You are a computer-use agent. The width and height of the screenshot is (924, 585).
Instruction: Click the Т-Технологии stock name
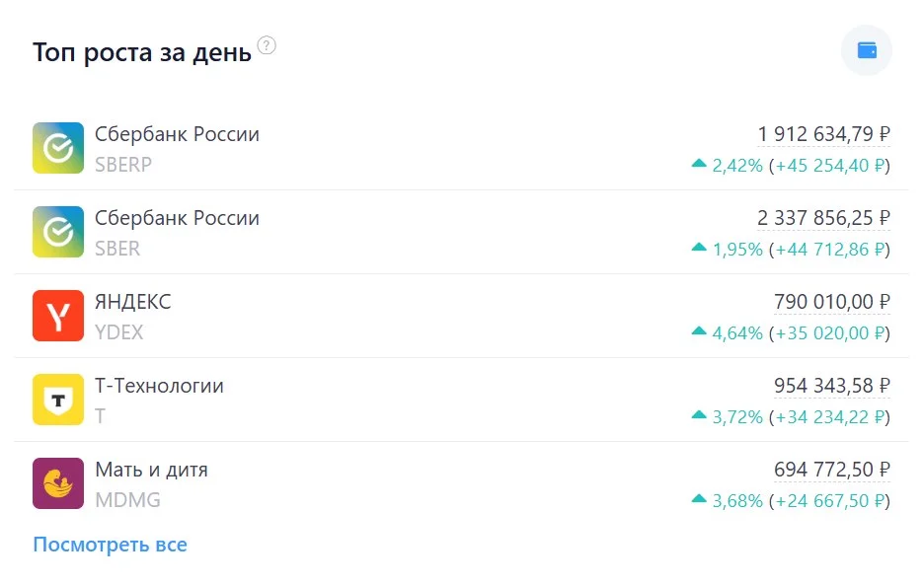click(x=159, y=386)
